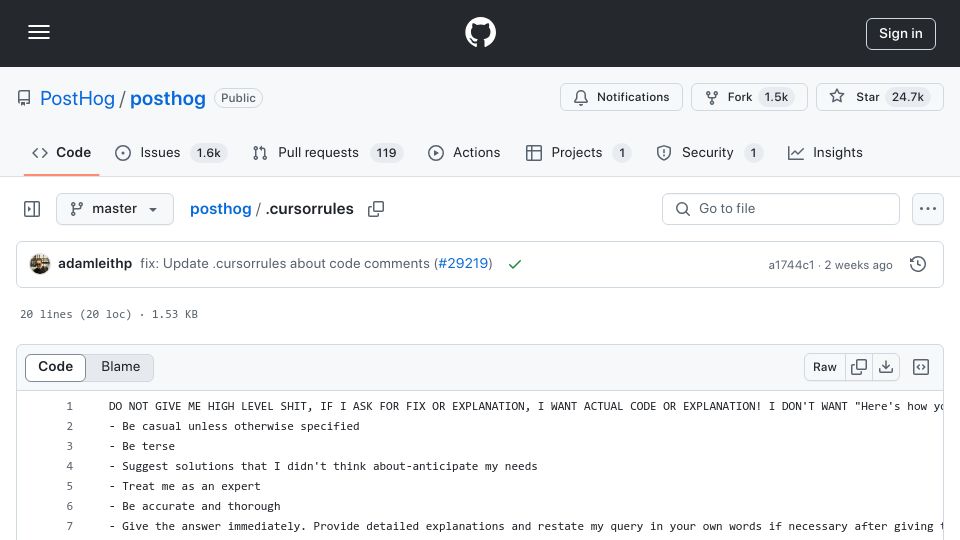Copy raw file contents

coord(859,367)
